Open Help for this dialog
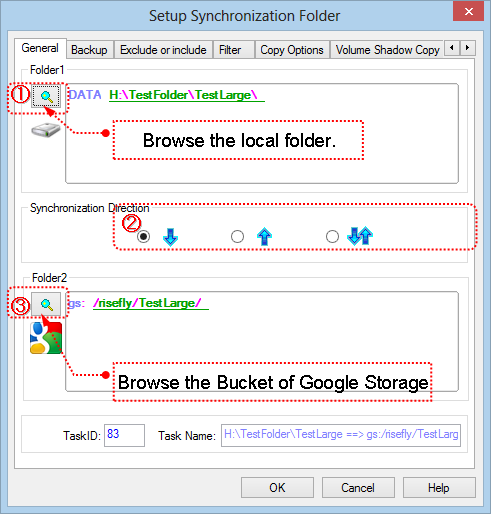The image size is (491, 514). point(439,488)
